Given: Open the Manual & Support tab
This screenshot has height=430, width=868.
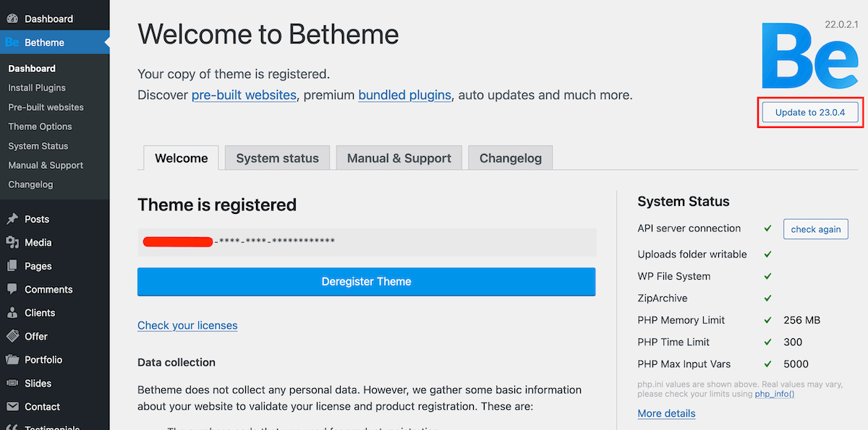Looking at the screenshot, I should click(399, 158).
